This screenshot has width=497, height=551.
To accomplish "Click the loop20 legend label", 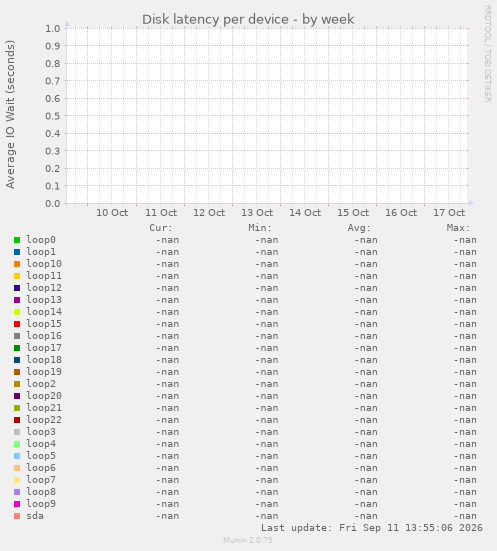I will point(44,396).
